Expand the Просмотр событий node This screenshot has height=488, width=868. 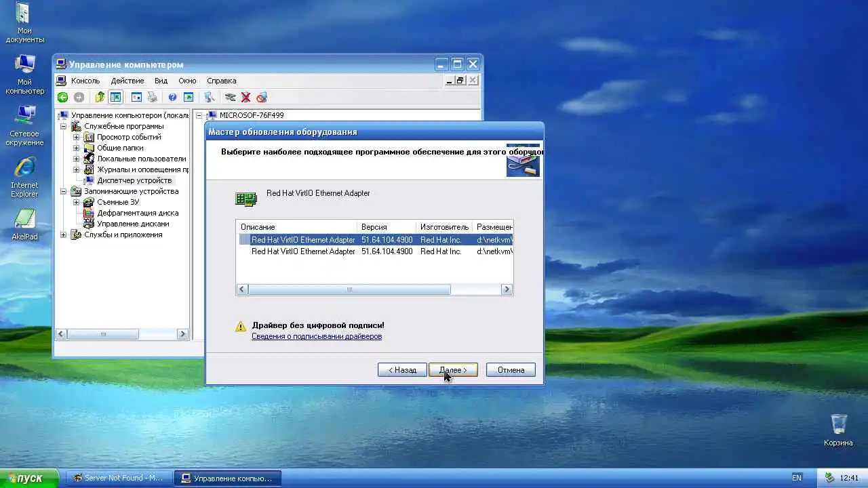(x=77, y=137)
